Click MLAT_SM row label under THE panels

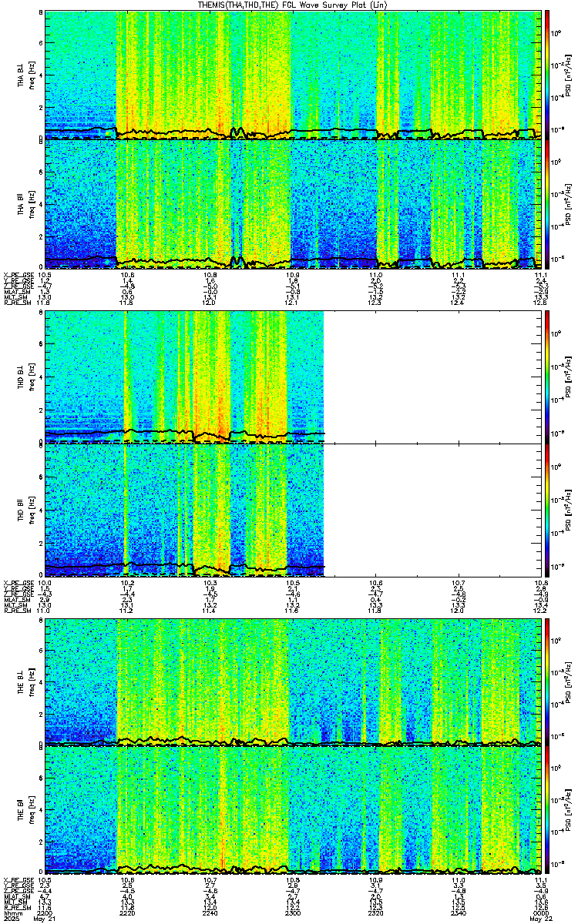click(16, 896)
